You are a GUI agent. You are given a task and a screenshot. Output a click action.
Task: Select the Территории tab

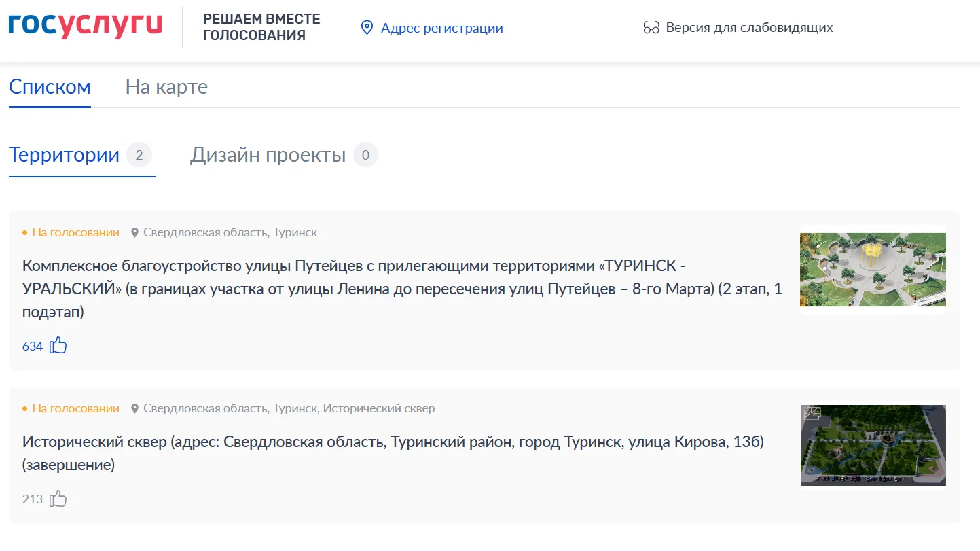click(80, 155)
